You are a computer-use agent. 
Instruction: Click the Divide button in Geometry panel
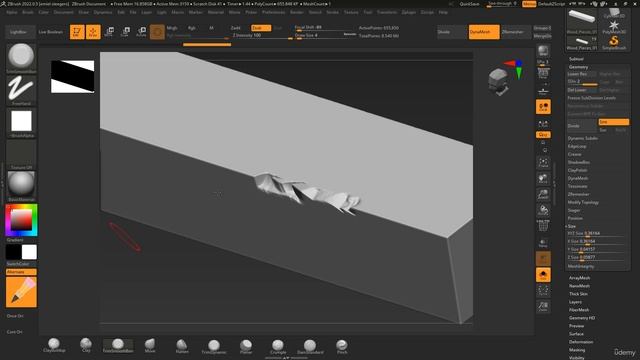(582, 126)
